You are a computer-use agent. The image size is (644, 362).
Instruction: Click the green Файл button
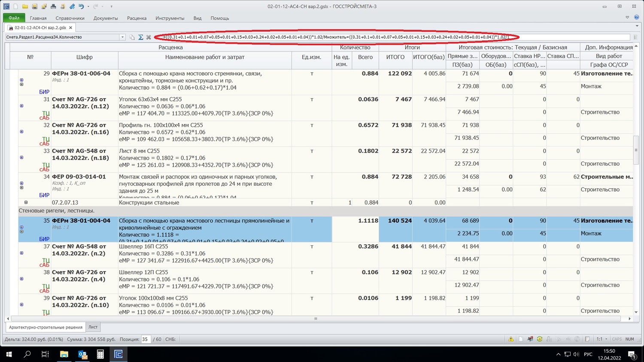pos(14,18)
